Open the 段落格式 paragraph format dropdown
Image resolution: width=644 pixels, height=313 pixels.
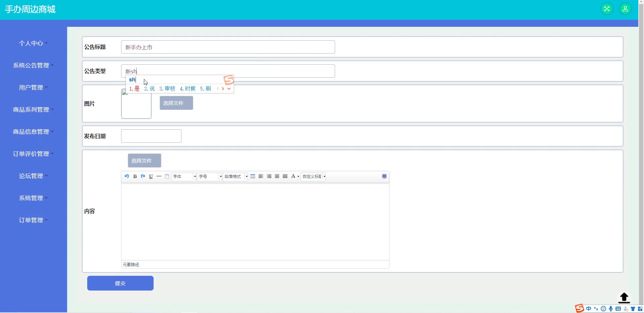(235, 176)
